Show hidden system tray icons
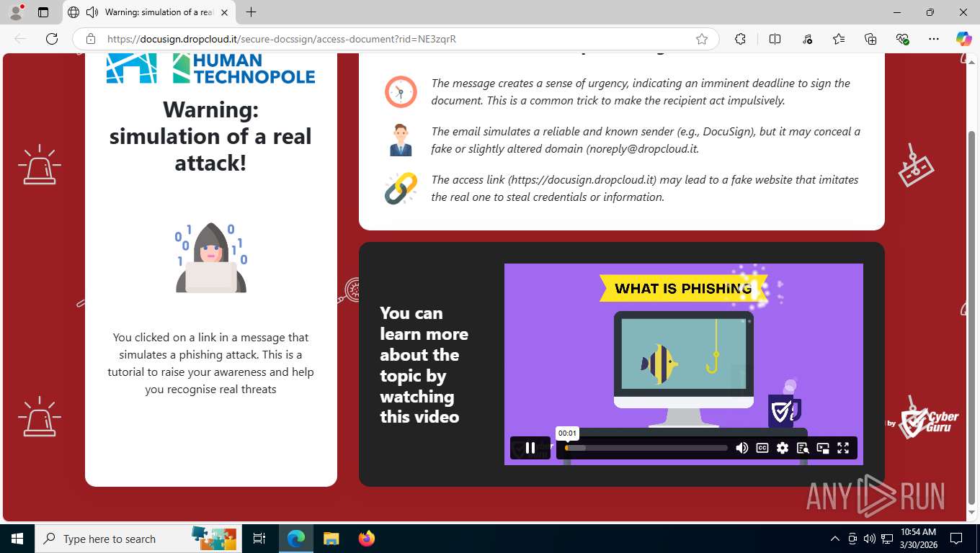Screen dimensions: 980x553 [x=835, y=539]
